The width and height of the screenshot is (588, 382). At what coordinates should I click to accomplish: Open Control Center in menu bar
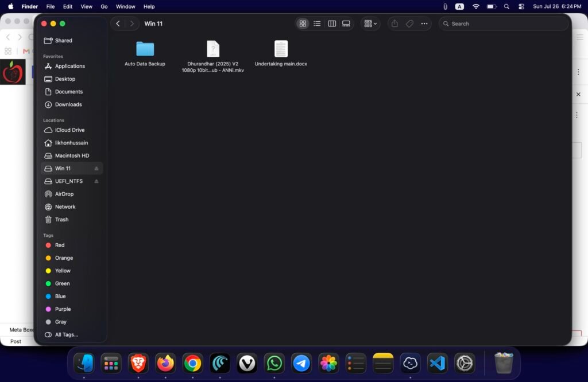[x=521, y=6]
